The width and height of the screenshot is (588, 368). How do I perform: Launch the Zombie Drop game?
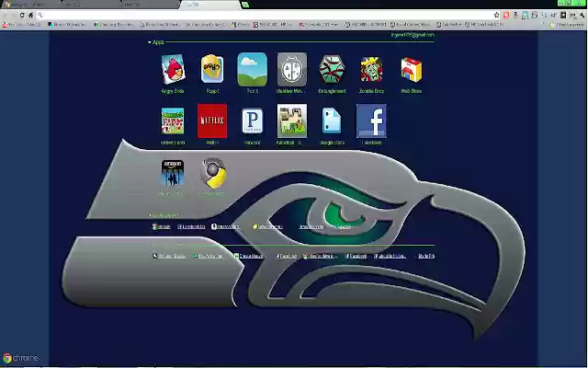371,70
